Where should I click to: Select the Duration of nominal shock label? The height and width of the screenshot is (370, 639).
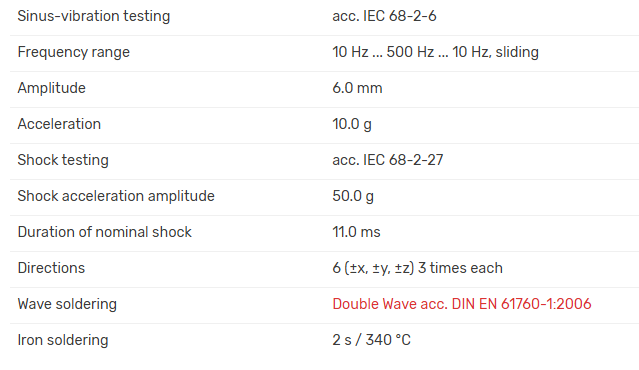(x=105, y=232)
